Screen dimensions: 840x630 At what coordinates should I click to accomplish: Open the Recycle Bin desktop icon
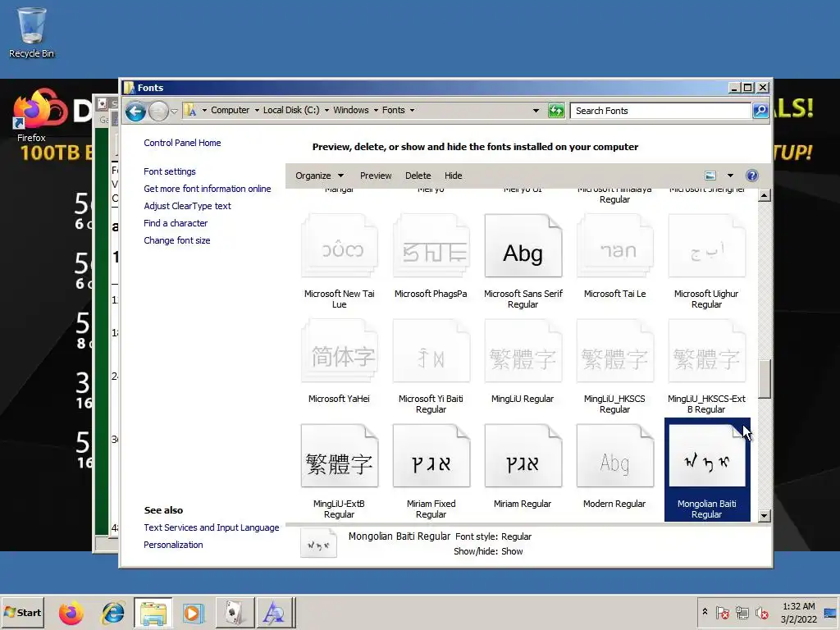[32, 32]
